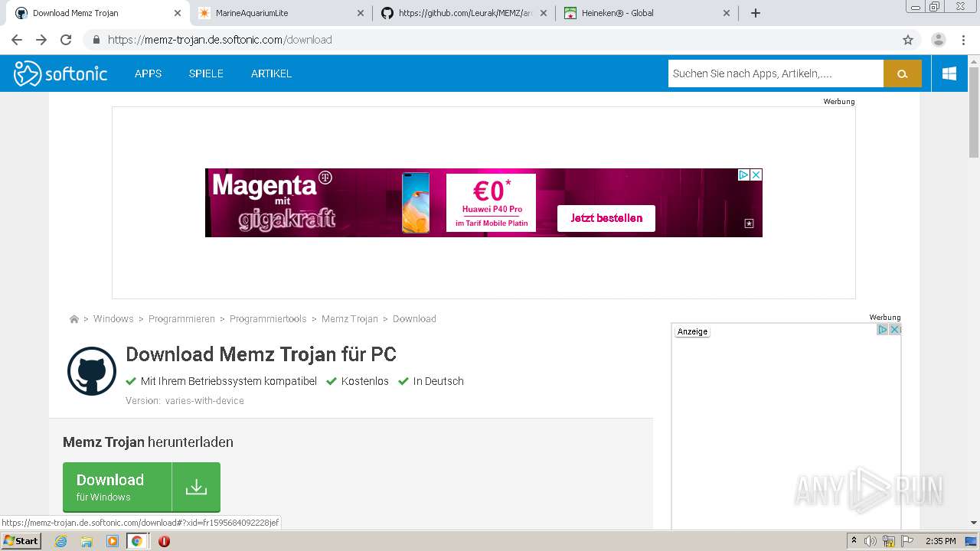Click the Softonic logo
Screen dimensions: 980x551
60,73
